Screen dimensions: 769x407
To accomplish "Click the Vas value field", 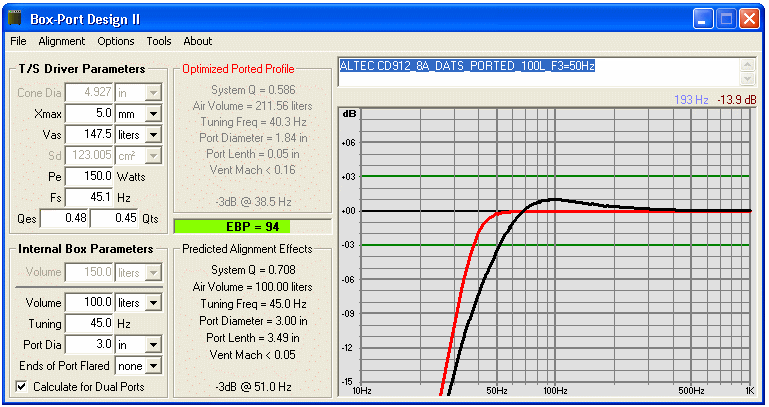I will coord(89,134).
